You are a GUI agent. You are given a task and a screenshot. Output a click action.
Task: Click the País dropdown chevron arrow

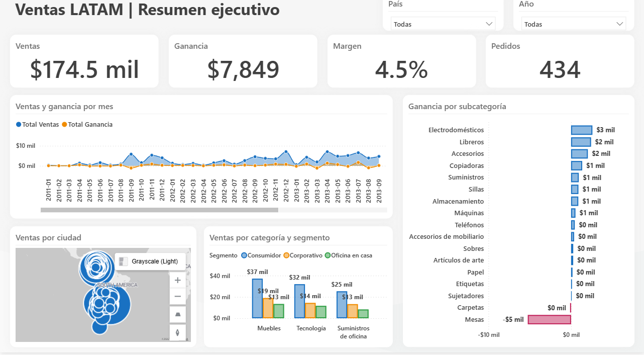(x=489, y=24)
